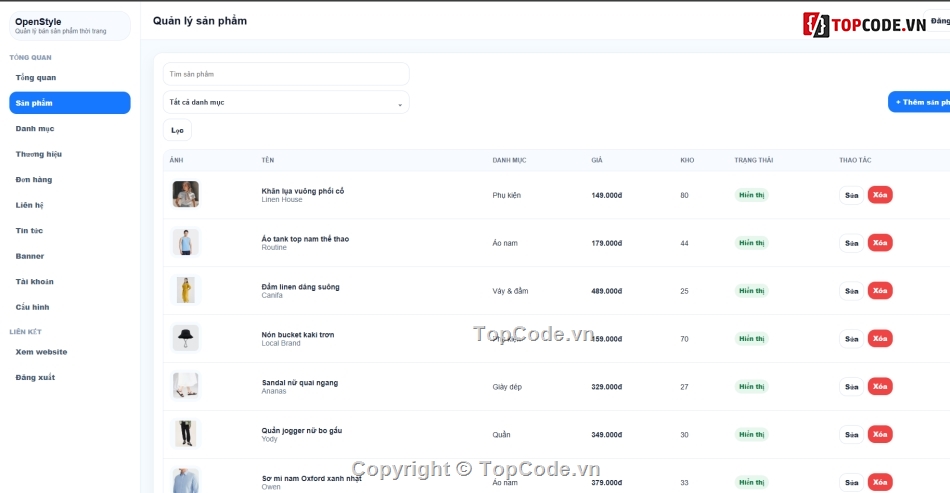Click the price 489.000đ
Screen dimensions: 950x493
[x=606, y=291]
